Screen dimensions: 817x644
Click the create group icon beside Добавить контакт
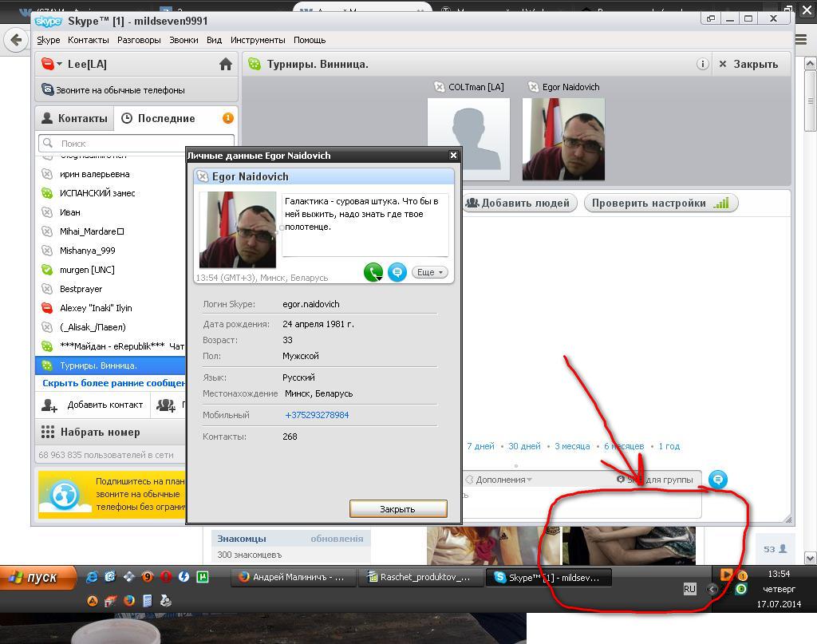click(x=166, y=405)
